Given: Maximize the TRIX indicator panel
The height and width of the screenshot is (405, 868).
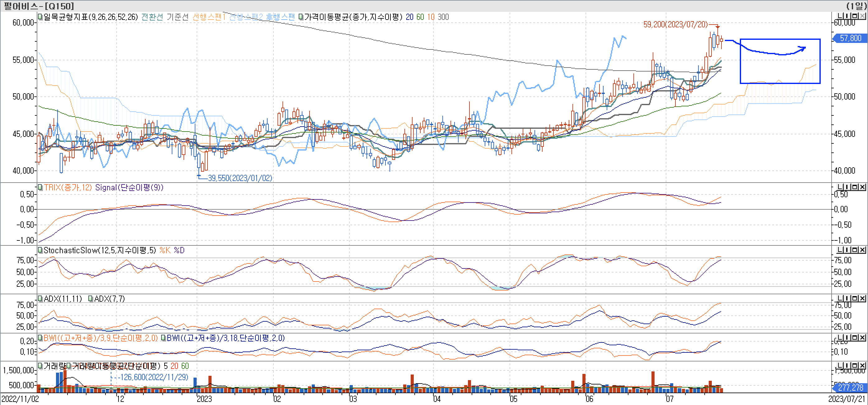Looking at the screenshot, I should pos(855,187).
